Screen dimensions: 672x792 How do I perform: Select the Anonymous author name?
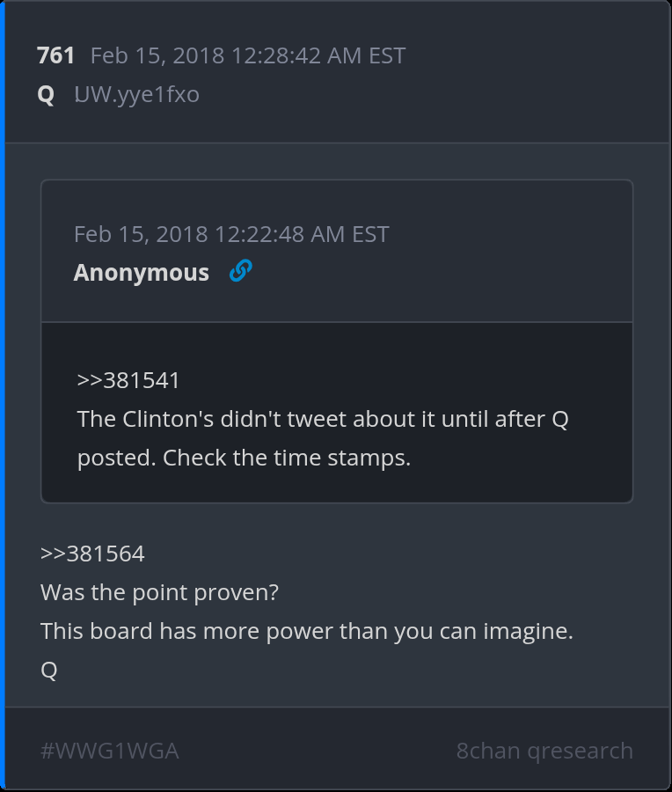141,273
